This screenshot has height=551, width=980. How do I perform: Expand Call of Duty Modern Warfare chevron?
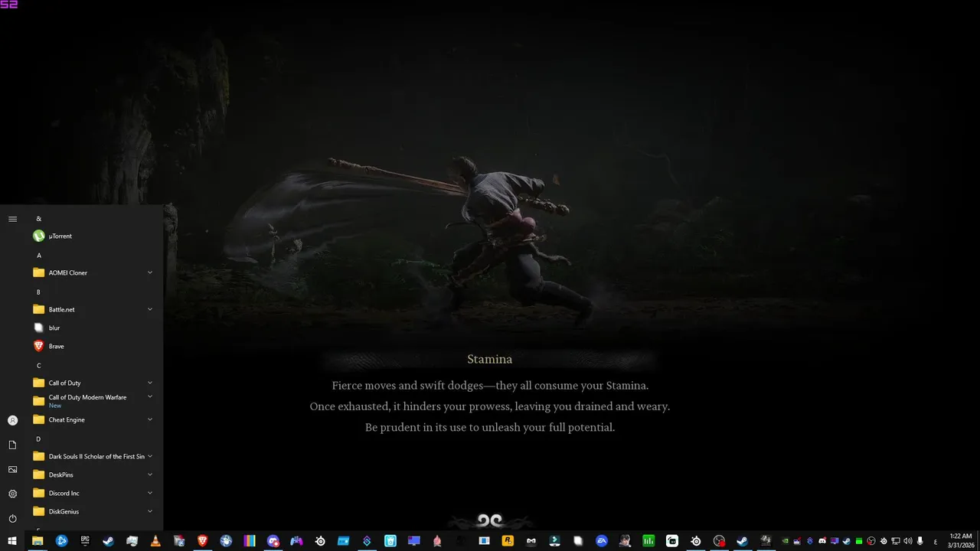tap(150, 396)
